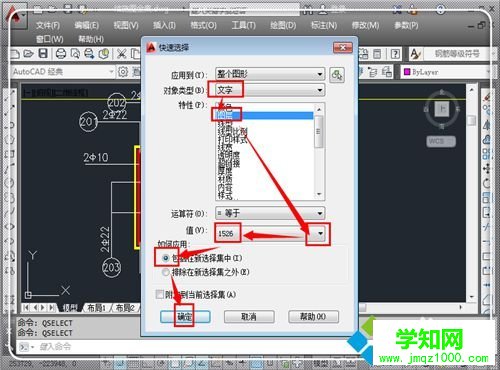500x370 pixels.
Task: Expand the 运算符 dropdown showing 等于
Action: (x=270, y=213)
